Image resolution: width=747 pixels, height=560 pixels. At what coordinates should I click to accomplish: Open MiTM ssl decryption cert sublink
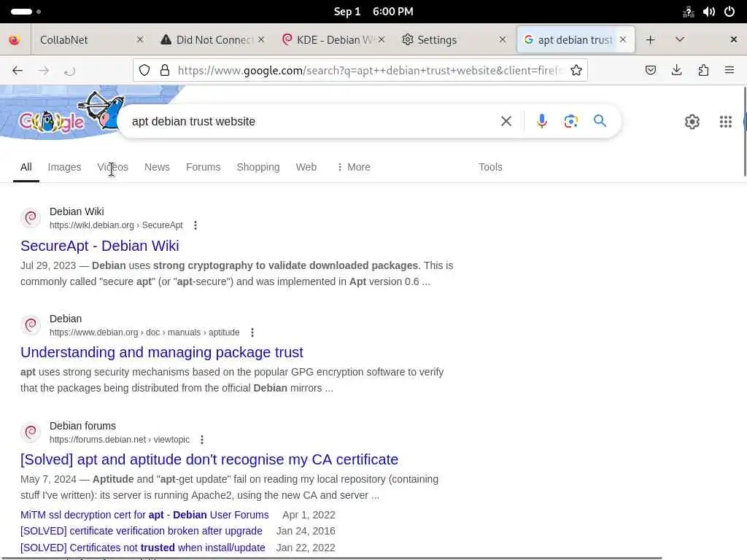pyautogui.click(x=144, y=515)
